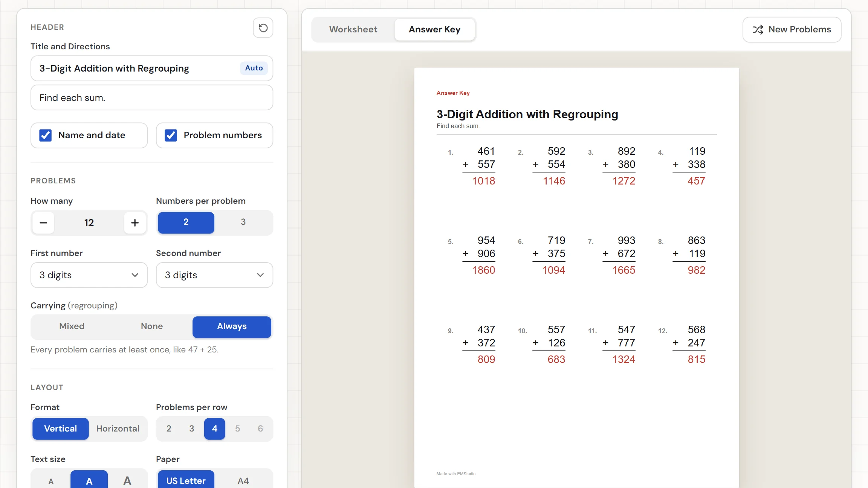Choose the large text size A

127,481
